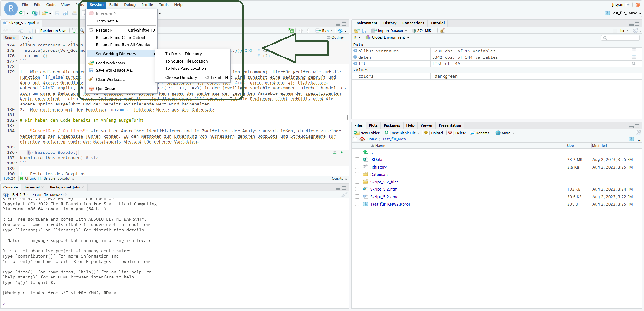
Task: Select the Skript_5.2_files folder checkbox
Action: click(357, 182)
